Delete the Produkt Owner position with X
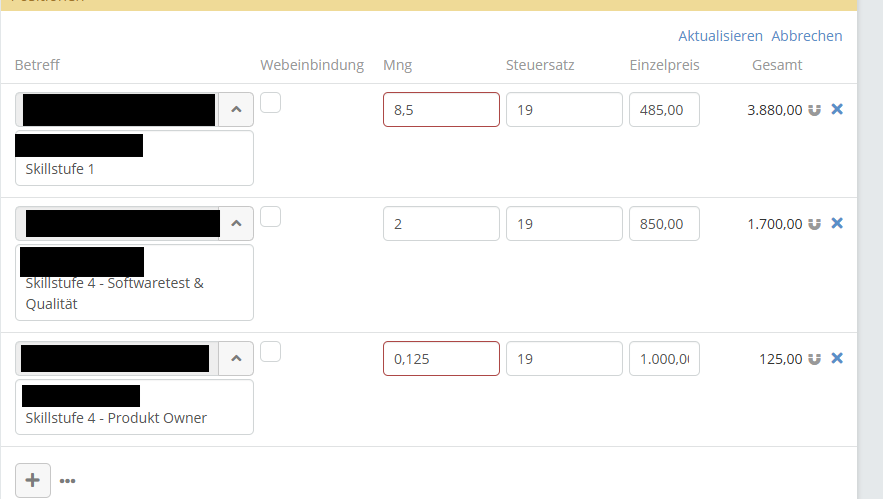Screen dimensions: 883x499 pos(837,357)
